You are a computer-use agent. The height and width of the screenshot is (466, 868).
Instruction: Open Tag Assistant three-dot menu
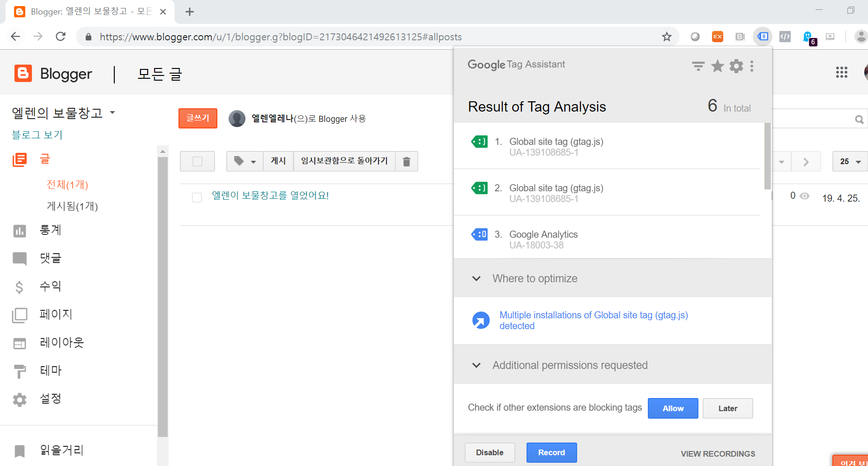pos(752,66)
